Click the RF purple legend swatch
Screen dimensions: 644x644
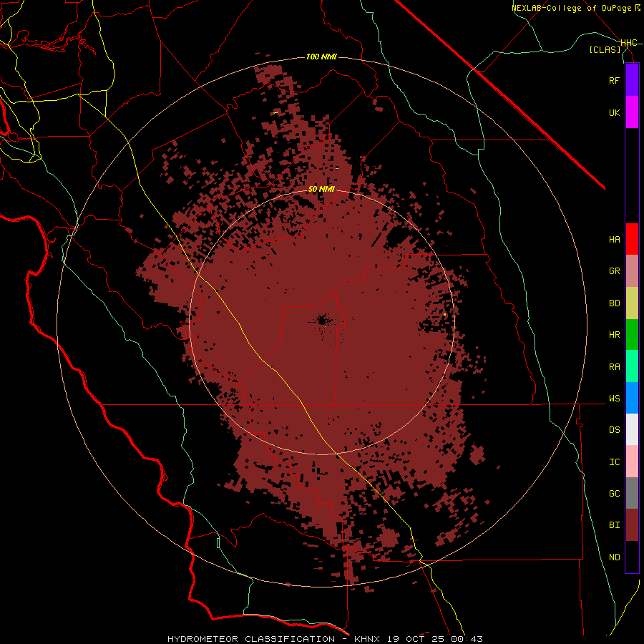632,80
